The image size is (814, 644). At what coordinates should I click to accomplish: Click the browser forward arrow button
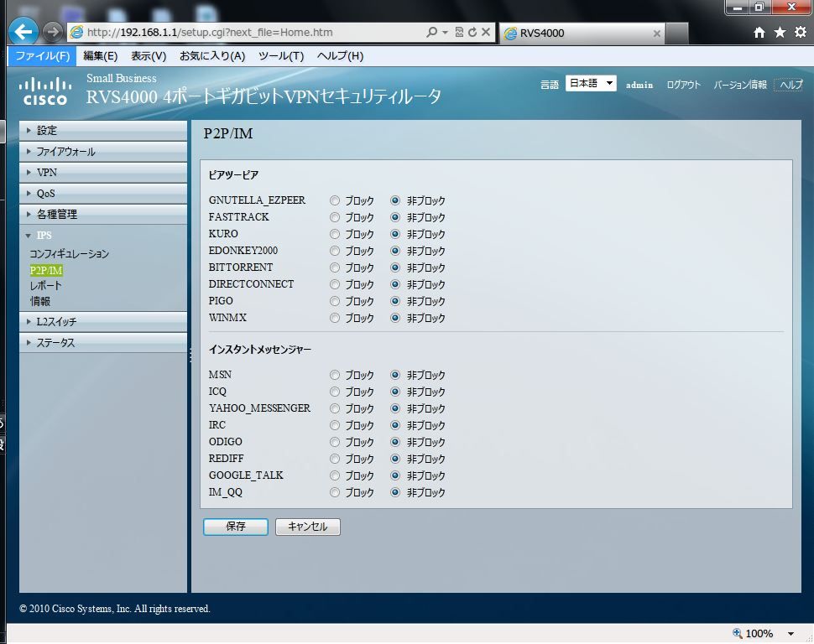[x=52, y=32]
